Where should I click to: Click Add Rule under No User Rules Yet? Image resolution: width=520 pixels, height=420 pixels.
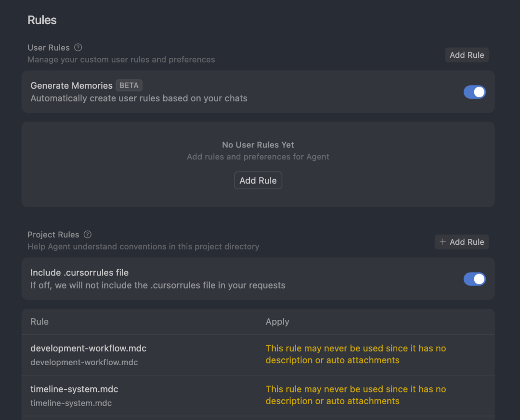[258, 181]
